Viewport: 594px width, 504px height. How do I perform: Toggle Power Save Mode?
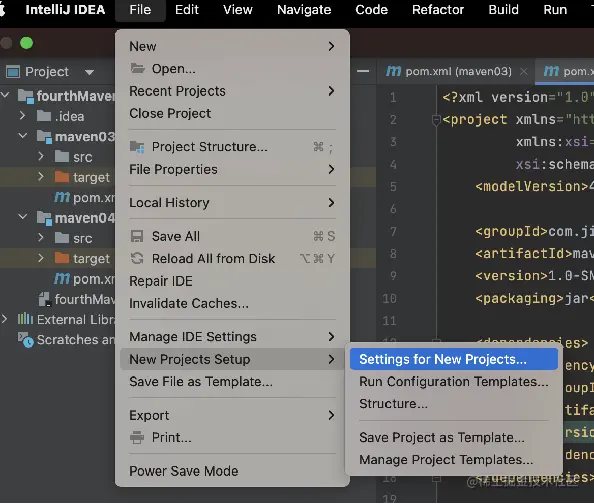232,471
